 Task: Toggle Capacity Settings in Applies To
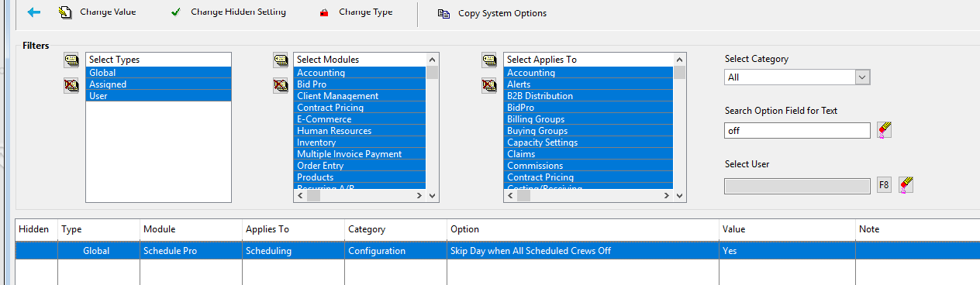coord(588,142)
